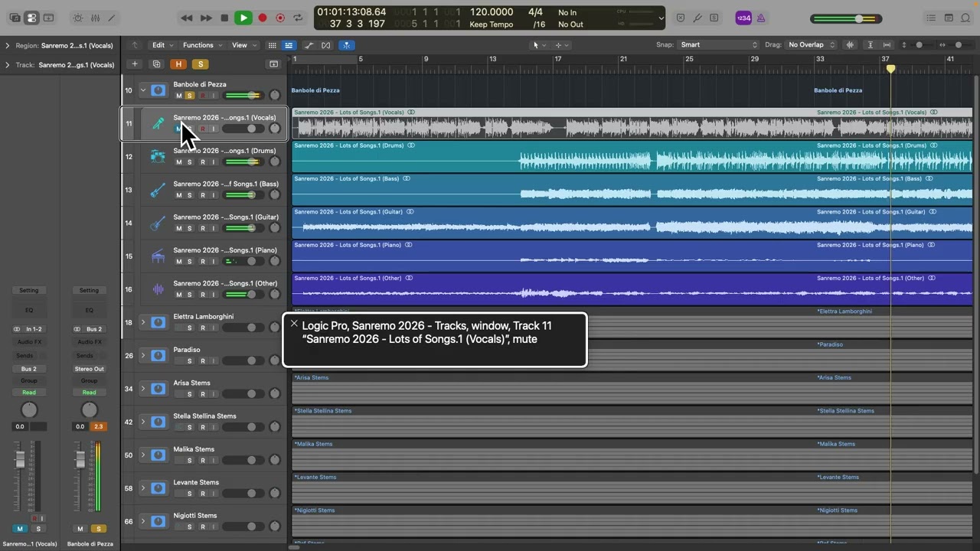Expand the Track inspector disclosure triangle
This screenshot has height=551, width=980.
(x=8, y=65)
